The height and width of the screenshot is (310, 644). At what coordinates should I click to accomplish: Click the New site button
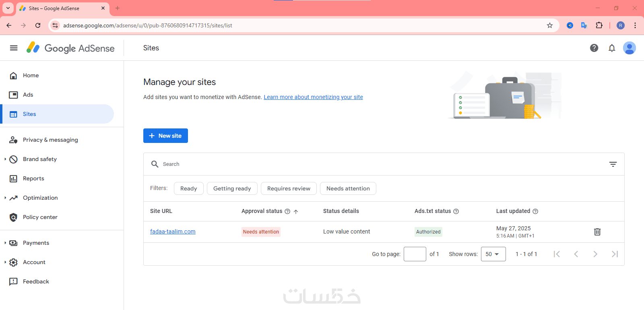coord(165,136)
